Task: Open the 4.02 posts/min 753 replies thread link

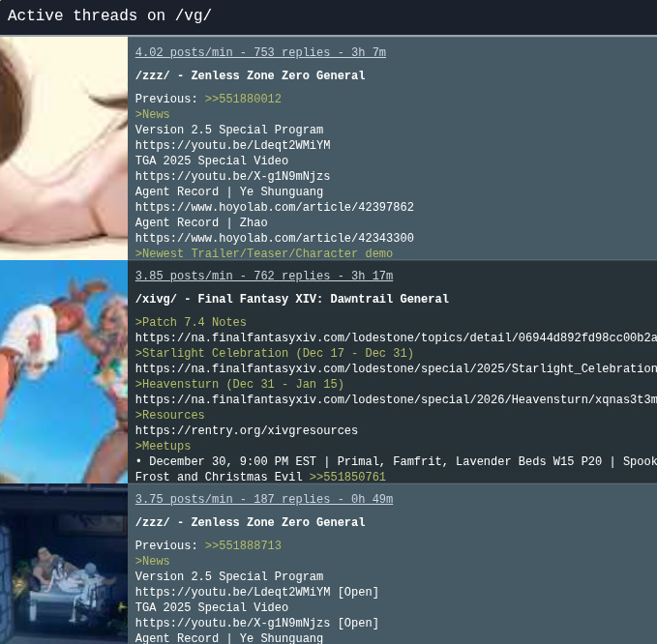Action: pos(260,52)
